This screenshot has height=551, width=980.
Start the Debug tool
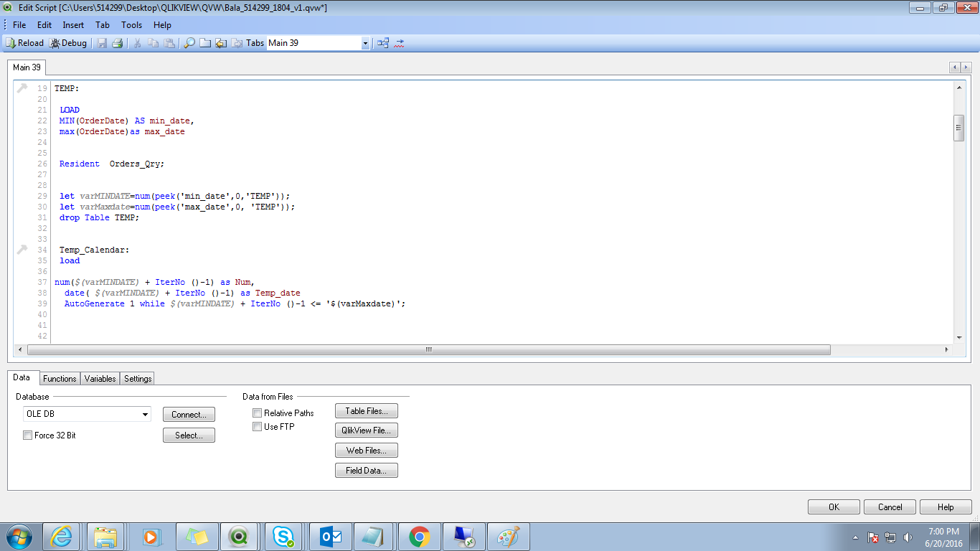pos(68,43)
